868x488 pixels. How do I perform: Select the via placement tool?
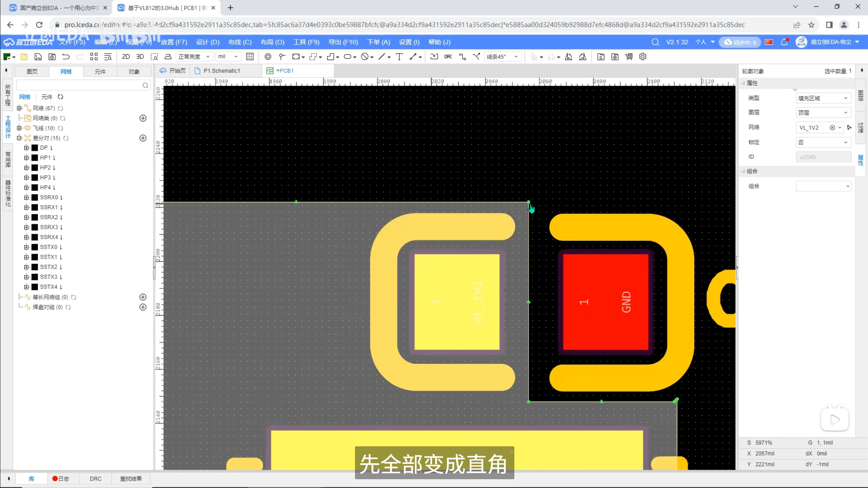click(268, 57)
